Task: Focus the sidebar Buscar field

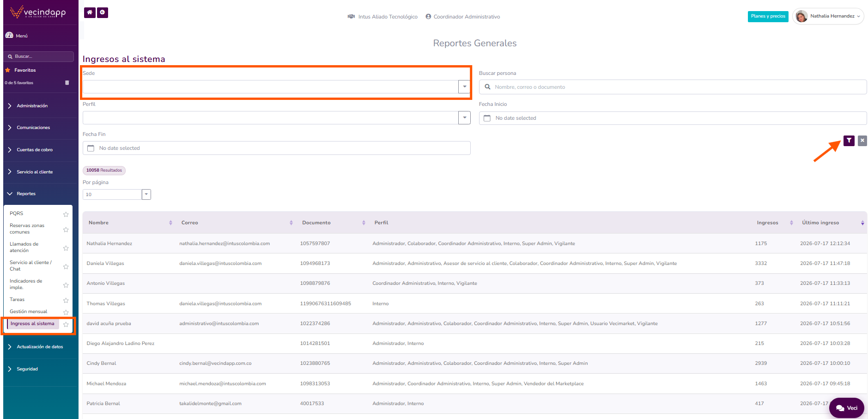Action: click(x=39, y=56)
